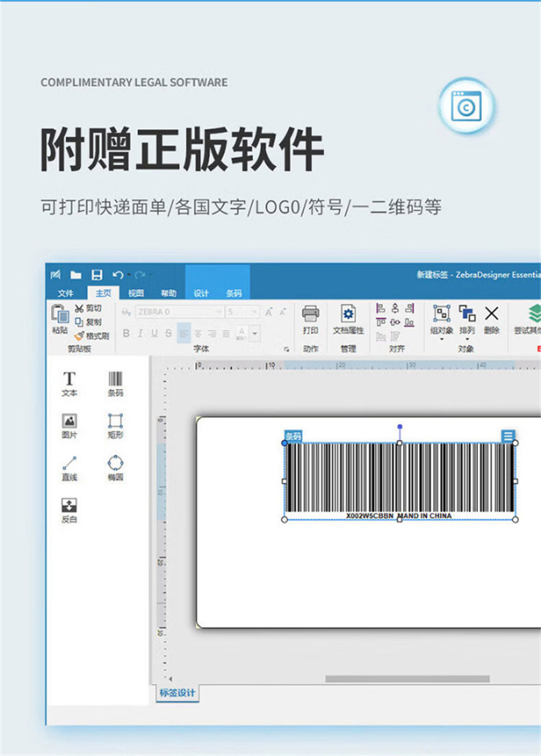Open 文档属性 document properties
The height and width of the screenshot is (756, 541).
348,319
